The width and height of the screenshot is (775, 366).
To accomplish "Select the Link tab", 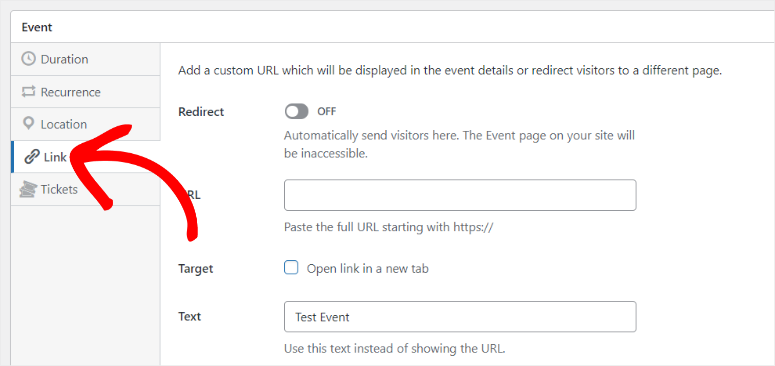I will click(x=86, y=157).
